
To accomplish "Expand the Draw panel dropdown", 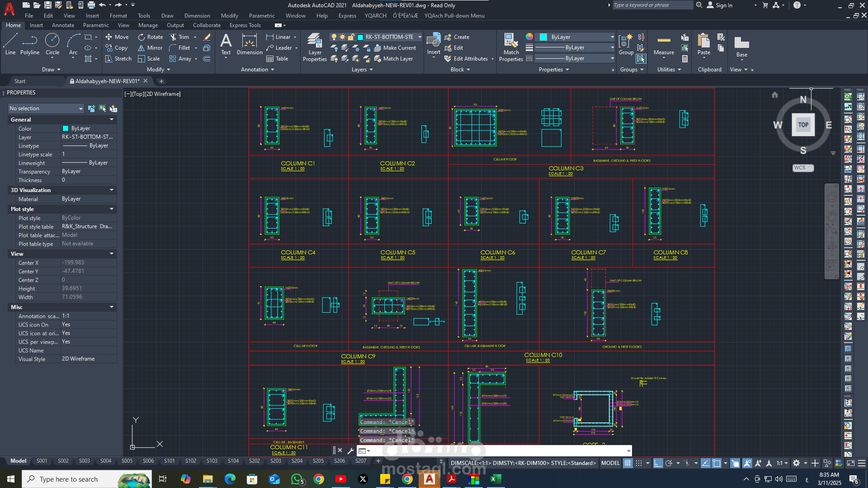I will click(51, 70).
